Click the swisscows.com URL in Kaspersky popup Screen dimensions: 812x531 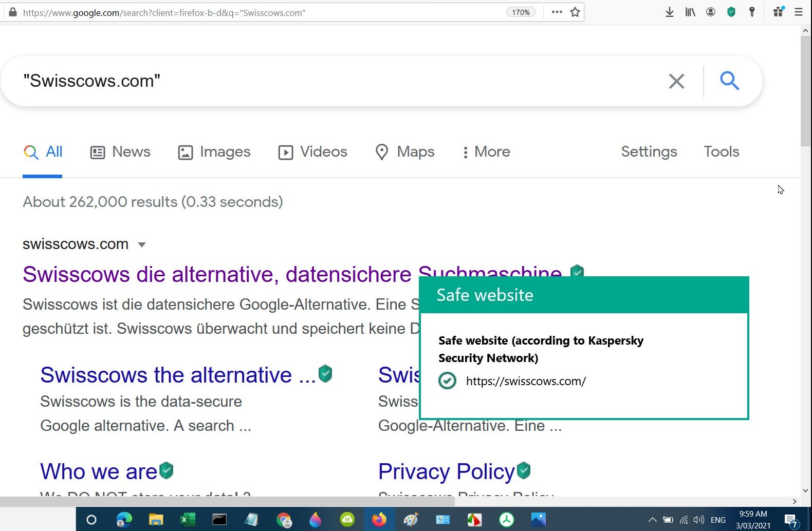point(526,381)
